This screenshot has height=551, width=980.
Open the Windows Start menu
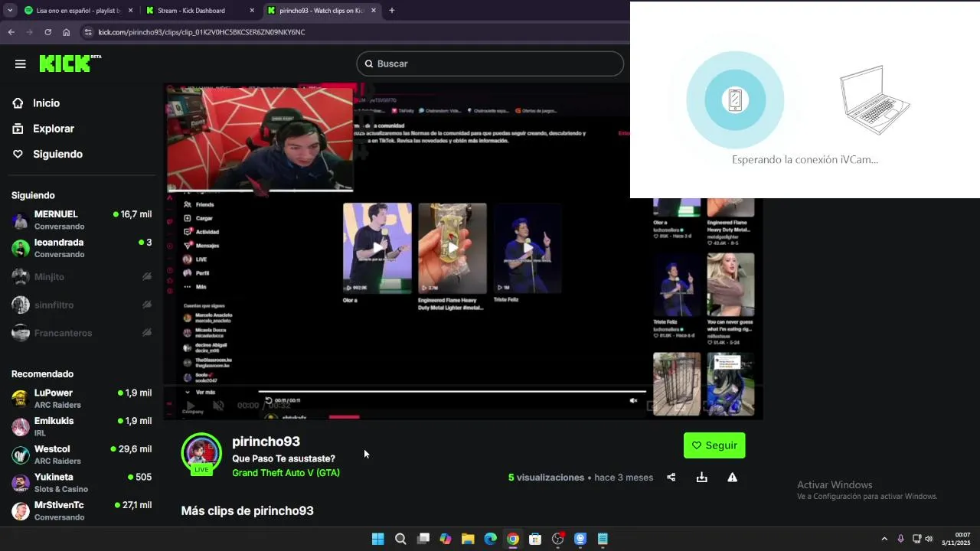pos(377,539)
